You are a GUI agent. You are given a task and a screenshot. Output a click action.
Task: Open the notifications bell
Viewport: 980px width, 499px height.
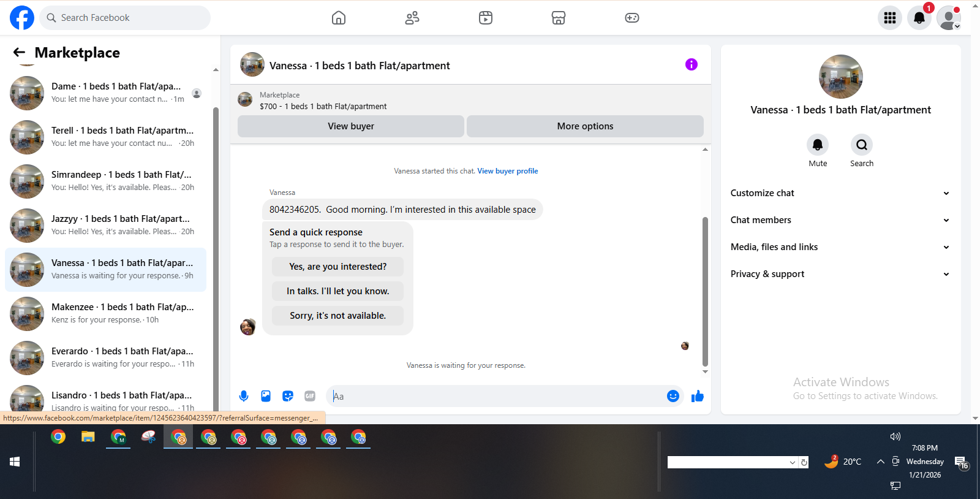919,18
